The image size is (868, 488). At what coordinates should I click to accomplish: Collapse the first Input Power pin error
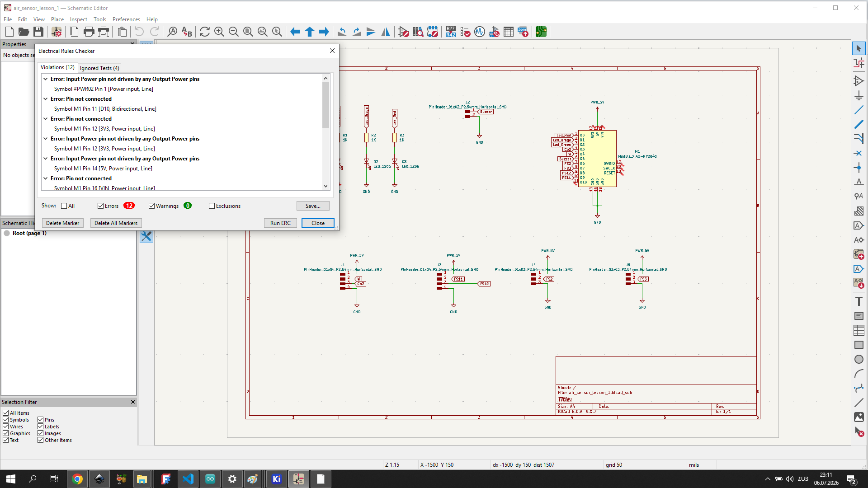click(x=46, y=79)
